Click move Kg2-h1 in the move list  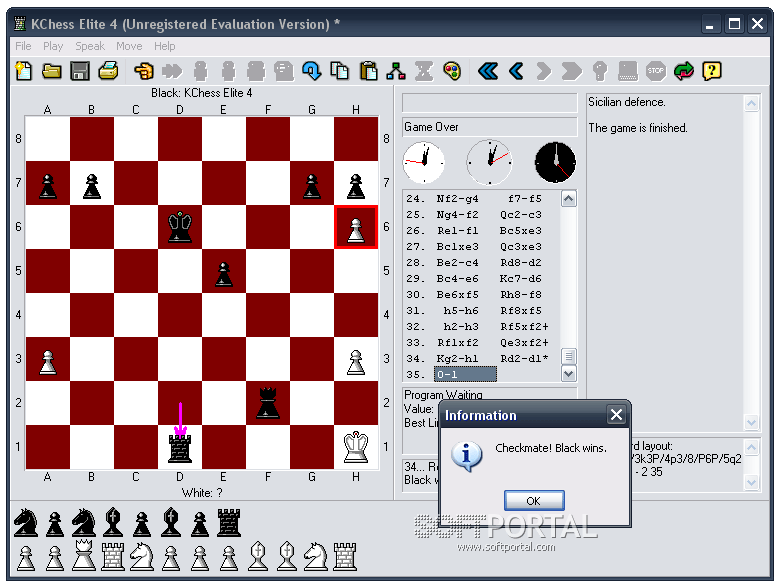tap(457, 358)
